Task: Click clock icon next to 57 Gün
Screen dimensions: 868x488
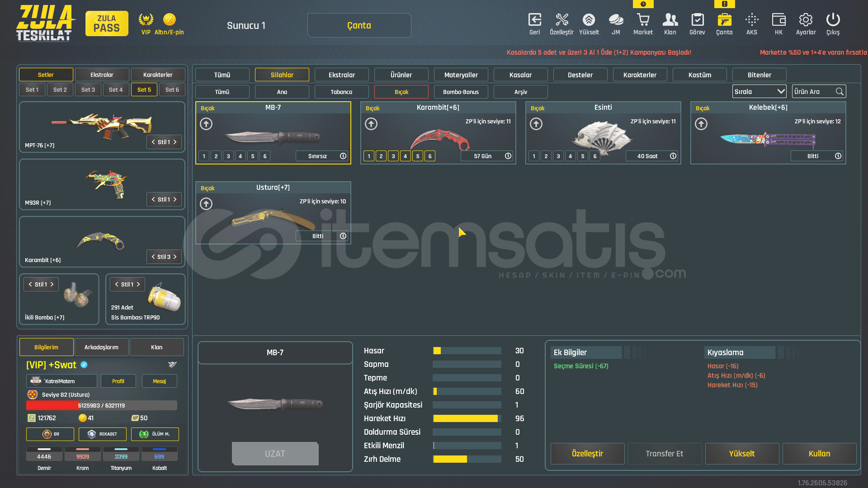Action: 508,156
